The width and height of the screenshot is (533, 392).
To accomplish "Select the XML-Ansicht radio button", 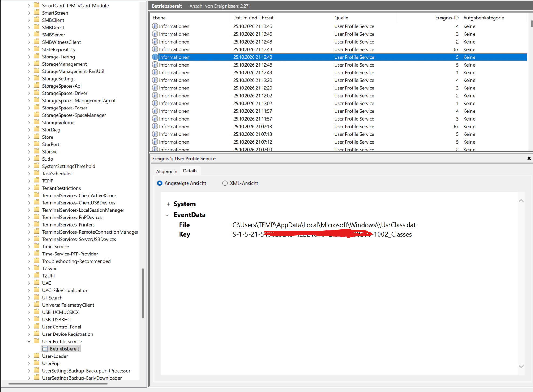I will (x=225, y=183).
